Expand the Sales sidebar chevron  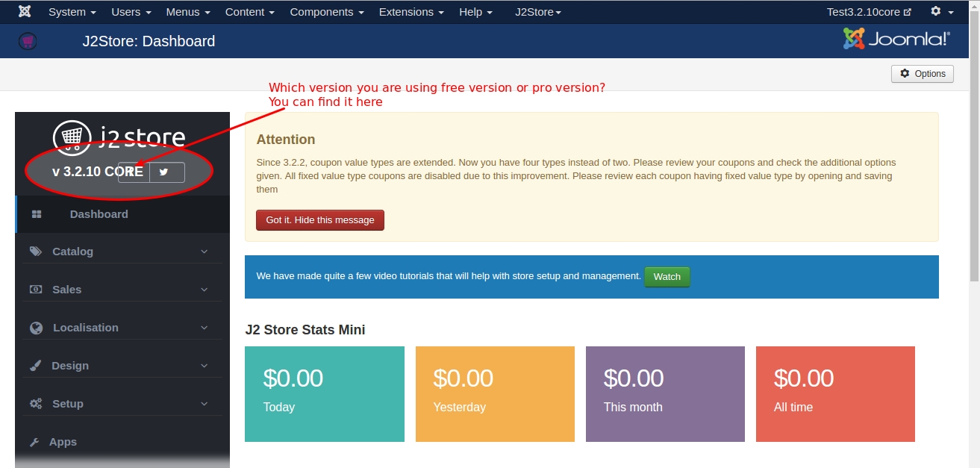coord(204,290)
